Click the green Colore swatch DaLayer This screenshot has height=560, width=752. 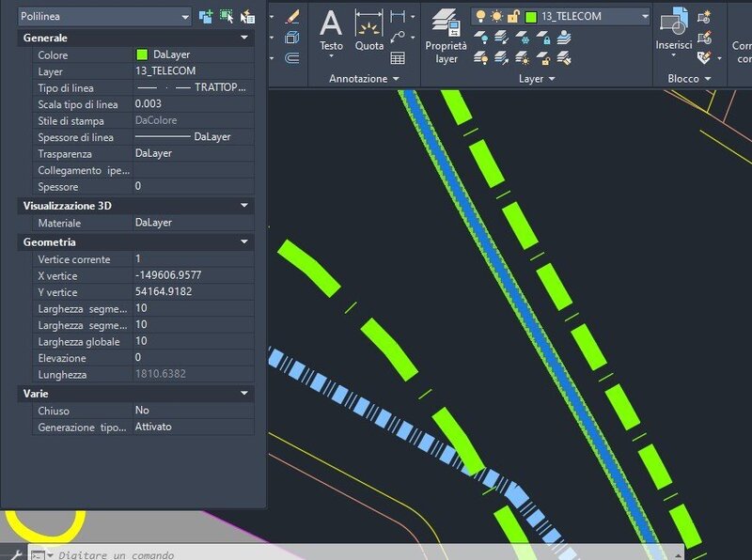coord(142,54)
